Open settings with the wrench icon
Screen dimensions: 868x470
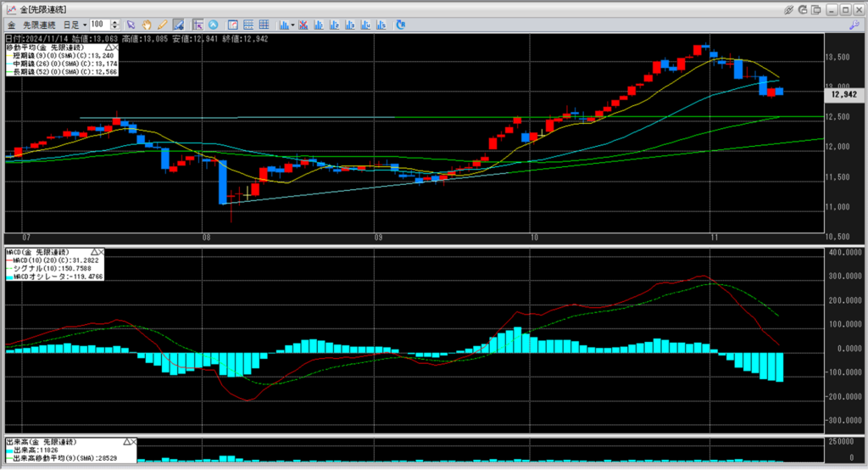coord(853,25)
